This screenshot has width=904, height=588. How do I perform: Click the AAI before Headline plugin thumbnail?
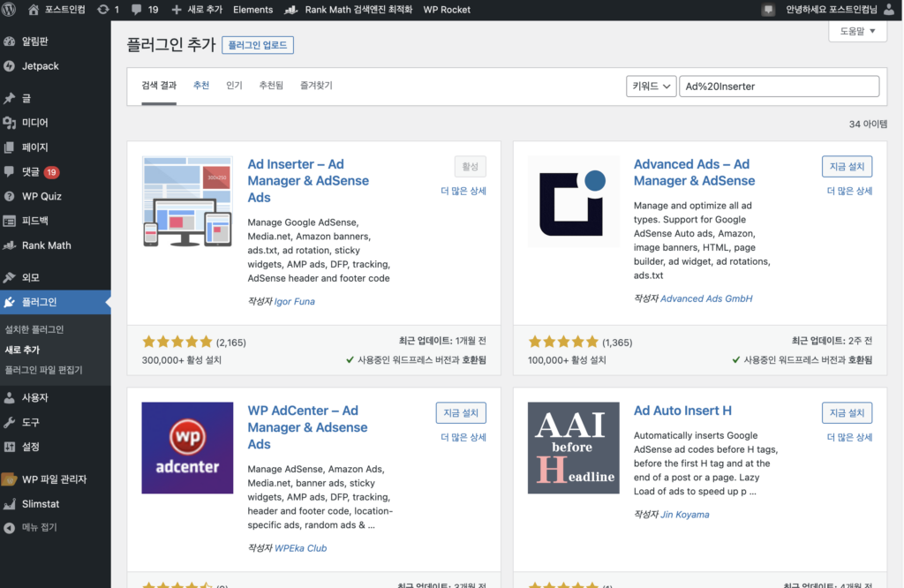click(x=574, y=448)
